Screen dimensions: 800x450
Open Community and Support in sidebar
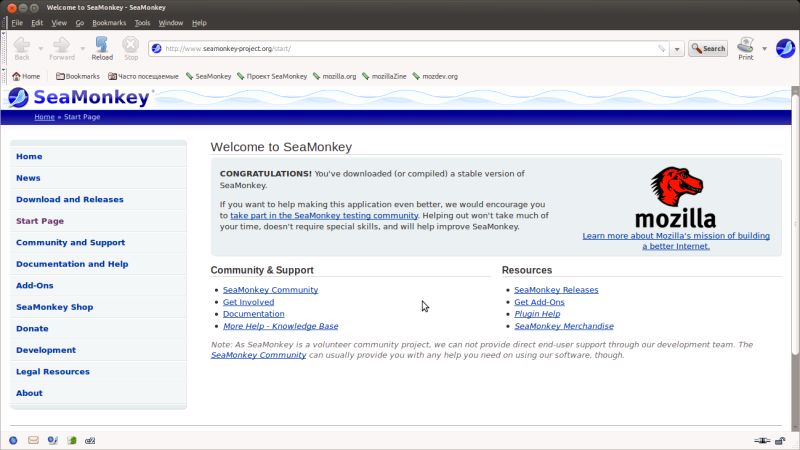(70, 242)
